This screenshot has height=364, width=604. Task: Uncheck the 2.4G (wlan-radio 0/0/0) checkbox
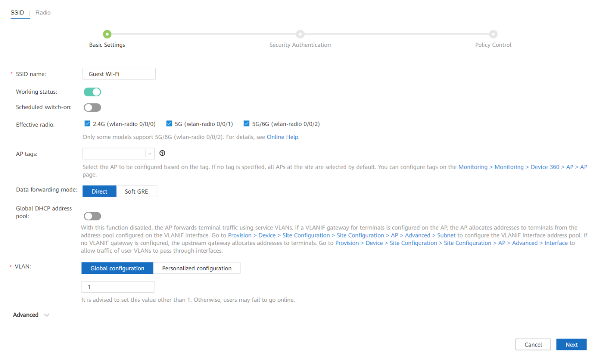(87, 124)
